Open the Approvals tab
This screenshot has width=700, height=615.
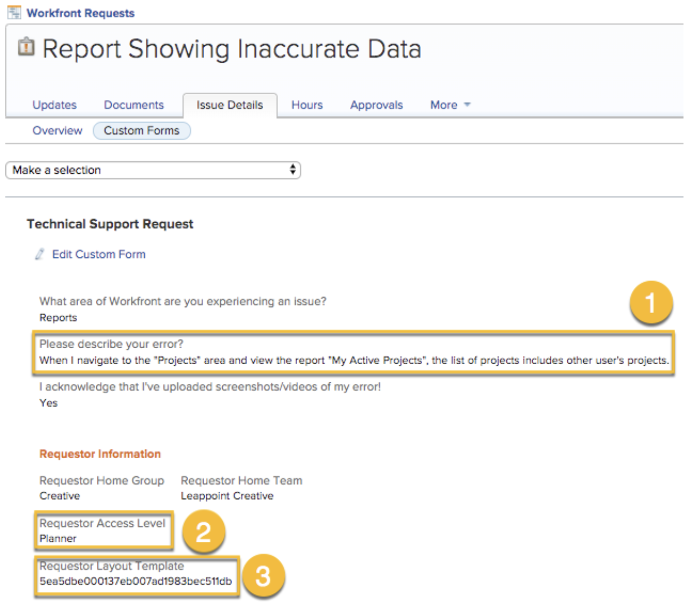[376, 105]
